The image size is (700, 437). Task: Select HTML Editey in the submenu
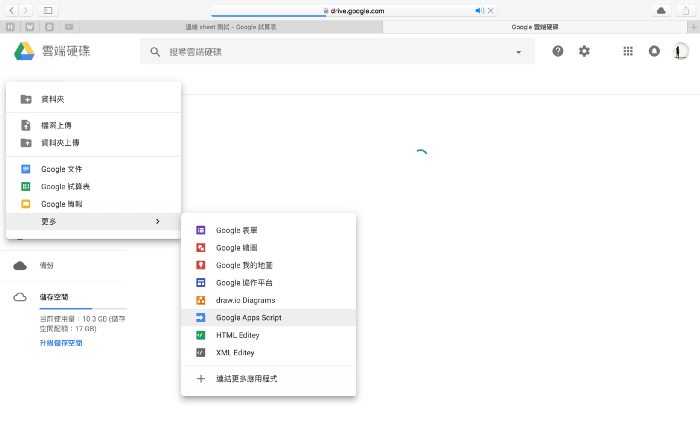click(x=268, y=335)
